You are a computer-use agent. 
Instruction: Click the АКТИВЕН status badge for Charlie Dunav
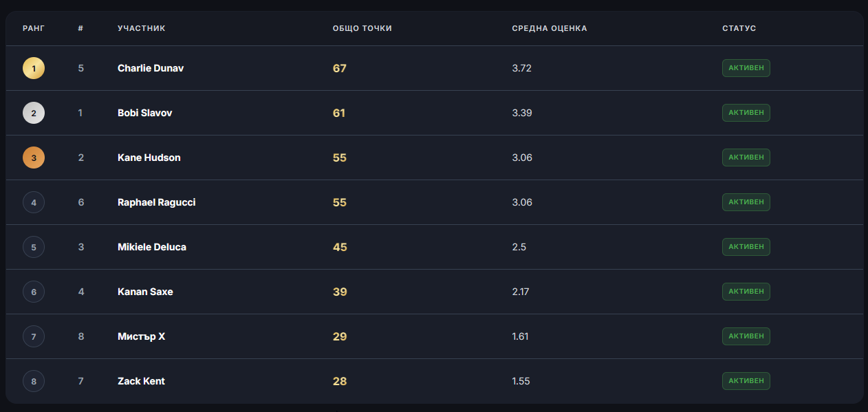746,68
